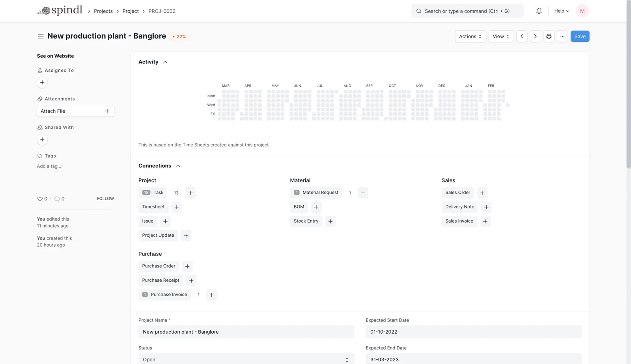Open the Help menu
Viewport: 631px width, 364px height.
click(562, 11)
